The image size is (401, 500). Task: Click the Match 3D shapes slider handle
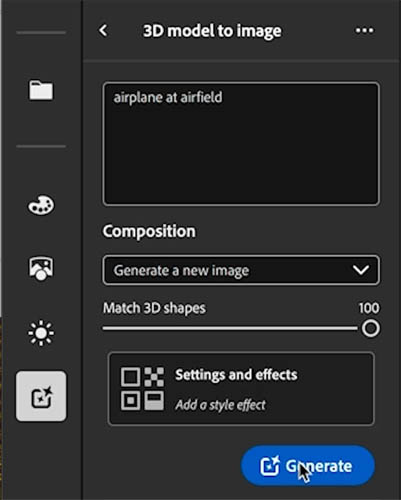[x=371, y=329]
